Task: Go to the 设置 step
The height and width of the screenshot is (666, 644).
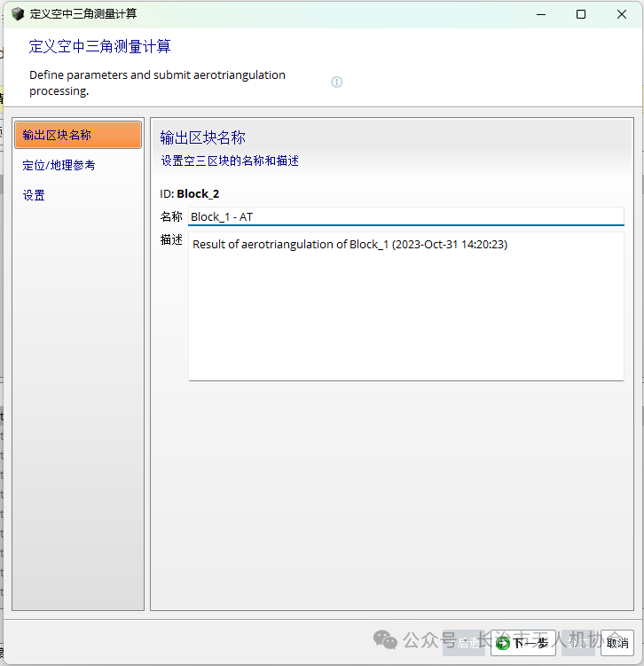Action: point(34,195)
